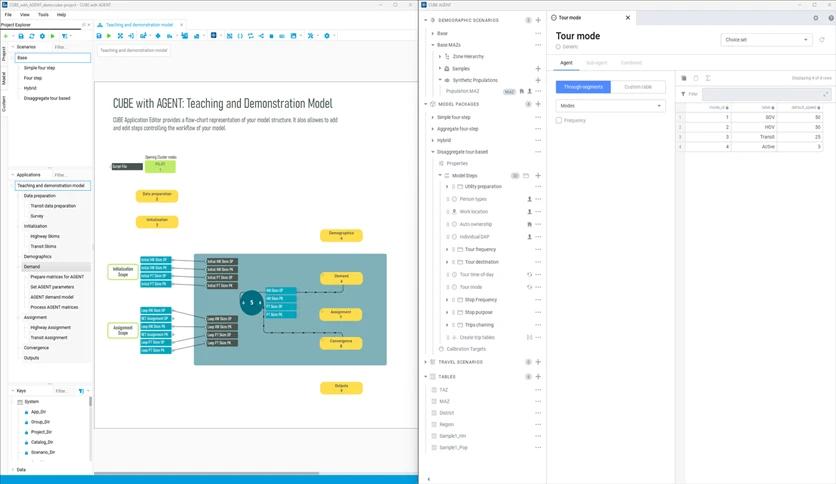Open the Choice set dropdown
836x484 pixels.
point(766,39)
